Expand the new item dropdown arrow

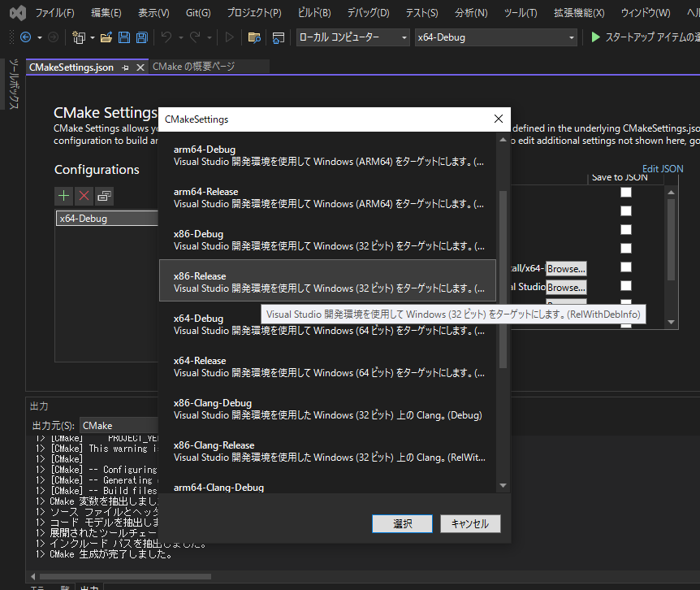(93, 38)
